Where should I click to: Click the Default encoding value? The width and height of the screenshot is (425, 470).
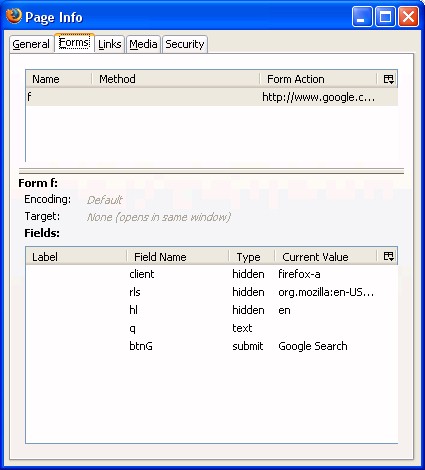pos(104,200)
